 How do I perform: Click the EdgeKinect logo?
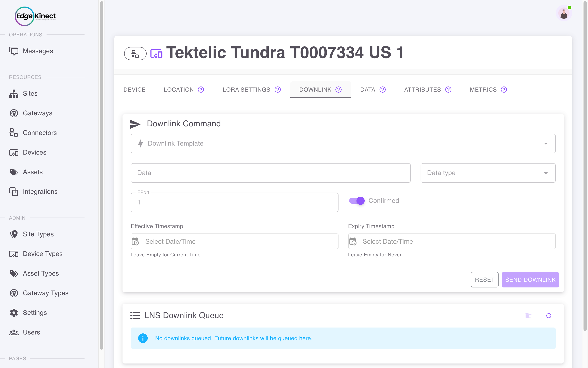pyautogui.click(x=35, y=16)
